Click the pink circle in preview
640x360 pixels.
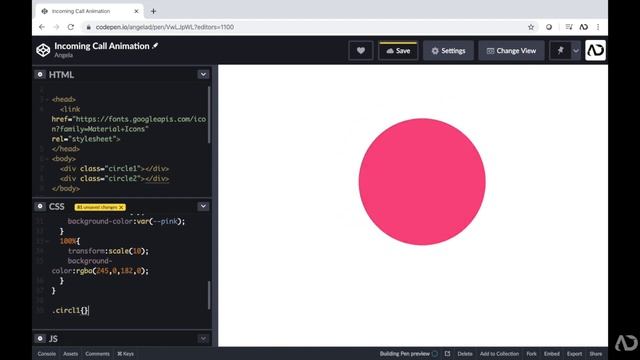pos(422,182)
